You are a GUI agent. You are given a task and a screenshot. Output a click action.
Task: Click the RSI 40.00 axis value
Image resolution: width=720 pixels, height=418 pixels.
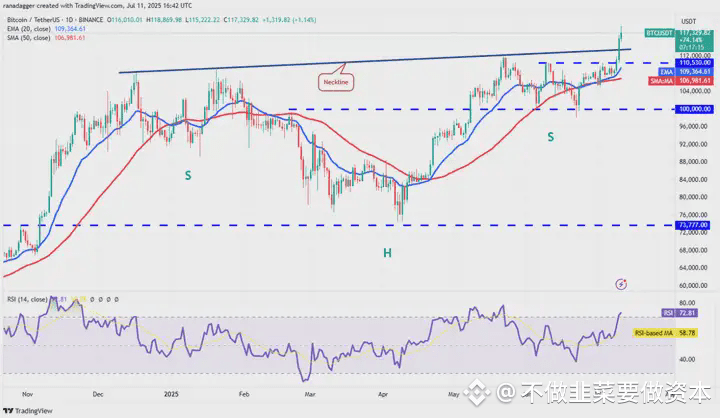click(x=687, y=359)
